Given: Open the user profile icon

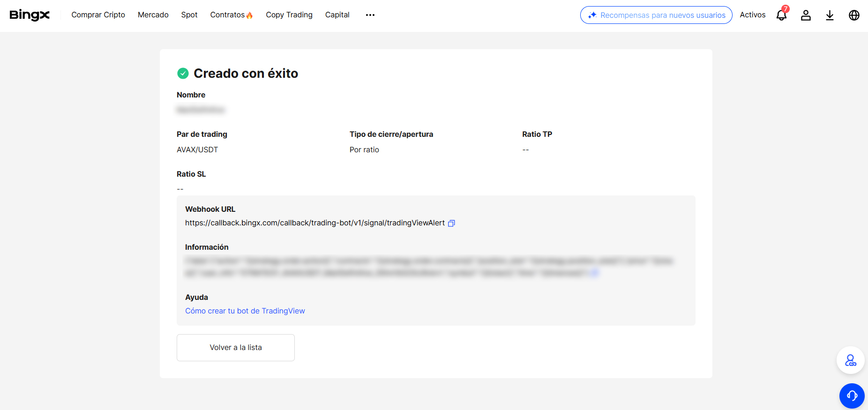Looking at the screenshot, I should click(x=806, y=15).
